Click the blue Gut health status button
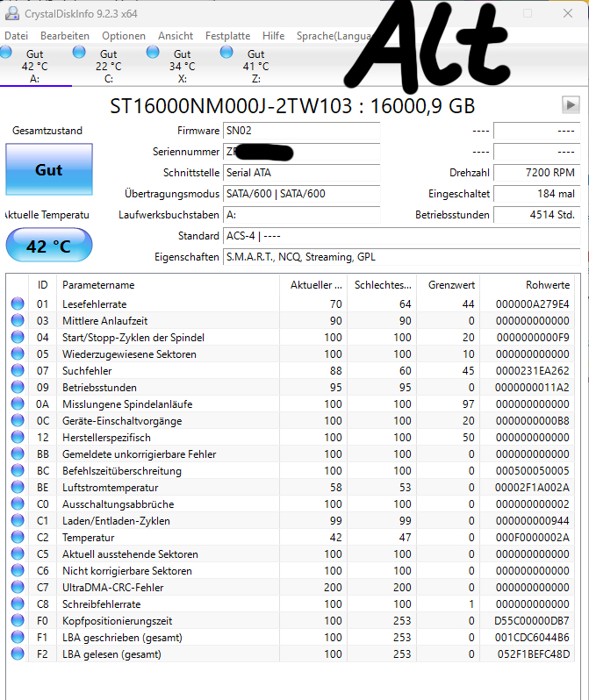The image size is (589, 700). pos(49,169)
